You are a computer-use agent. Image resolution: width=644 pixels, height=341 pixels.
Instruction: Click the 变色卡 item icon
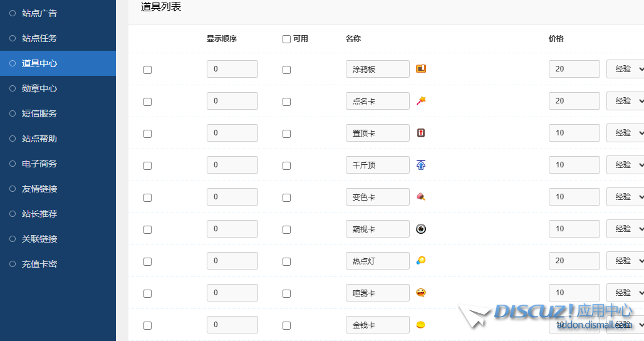pyautogui.click(x=421, y=197)
